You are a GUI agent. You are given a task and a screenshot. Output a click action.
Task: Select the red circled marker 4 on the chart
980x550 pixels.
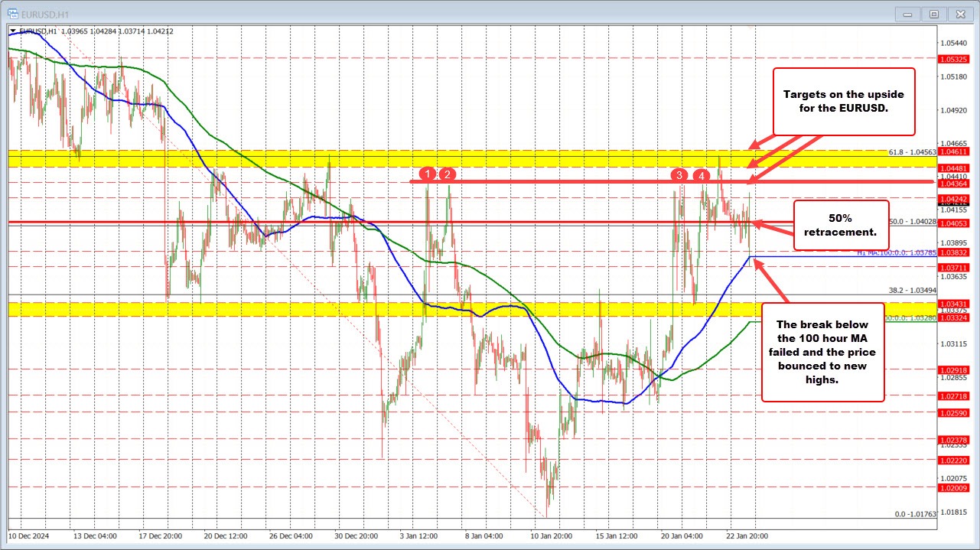(x=701, y=176)
